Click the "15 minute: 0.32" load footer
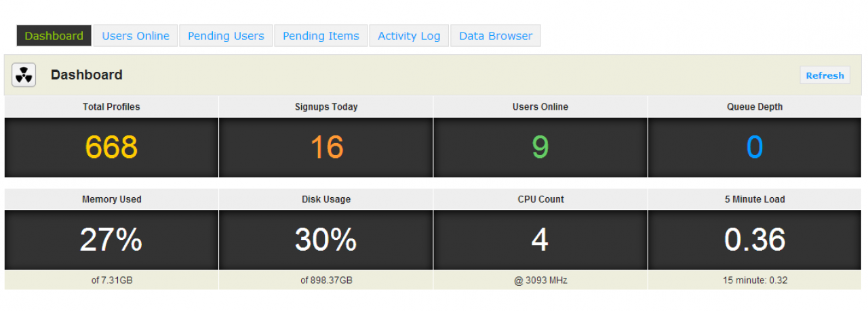The height and width of the screenshot is (311, 868). pos(755,281)
